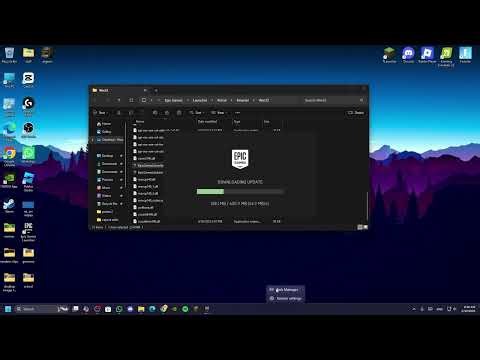The height and width of the screenshot is (360, 480).
Task: Open Spotify from the taskbar
Action: [185, 309]
